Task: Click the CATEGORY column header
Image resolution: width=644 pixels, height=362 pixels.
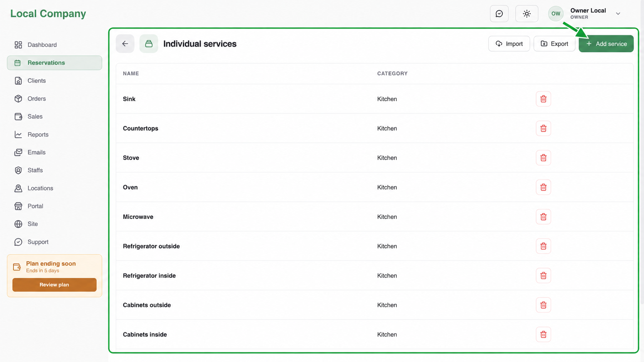Action: pos(392,73)
